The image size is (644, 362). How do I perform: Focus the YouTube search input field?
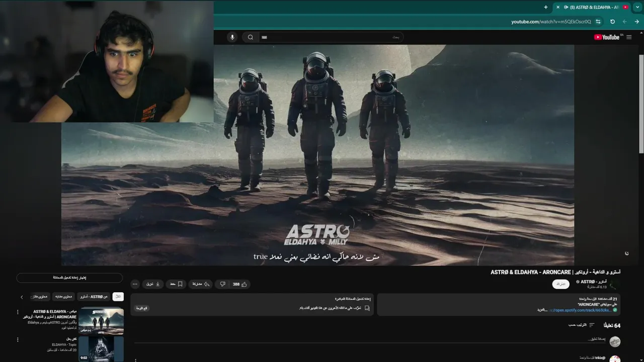(331, 37)
